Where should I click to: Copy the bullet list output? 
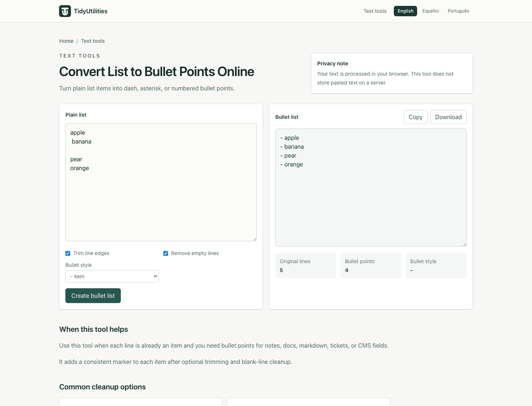416,117
